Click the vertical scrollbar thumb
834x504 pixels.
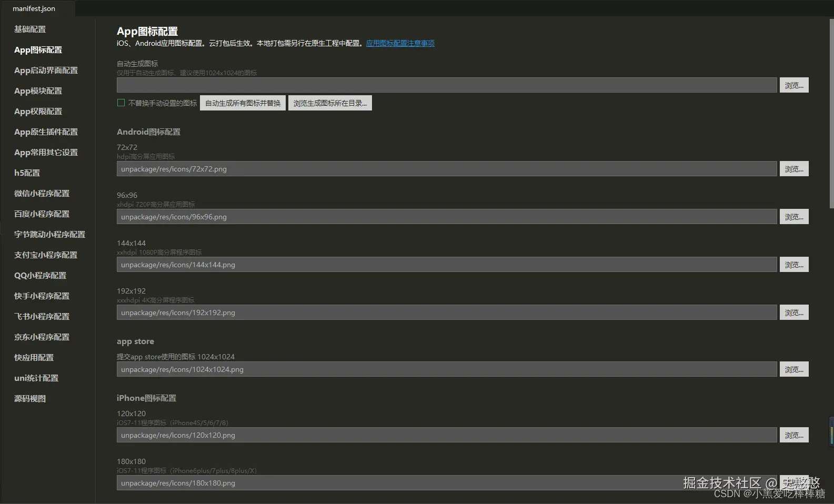click(831, 113)
